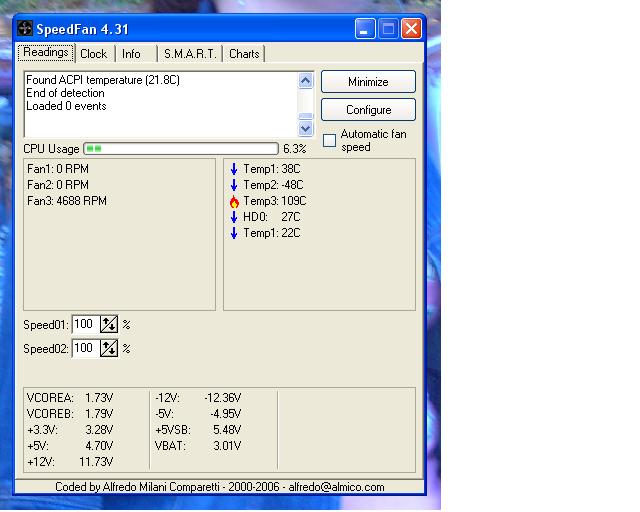Click the VCOREB 1.79V voltage reading
This screenshot has width=640, height=512.
[70, 414]
